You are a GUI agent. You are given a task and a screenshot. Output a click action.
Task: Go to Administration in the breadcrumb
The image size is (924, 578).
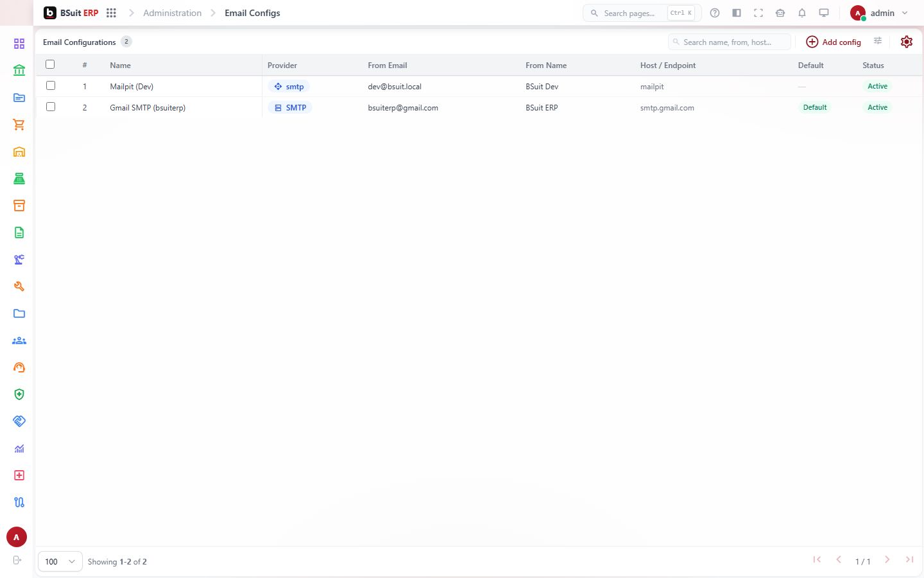click(x=172, y=13)
